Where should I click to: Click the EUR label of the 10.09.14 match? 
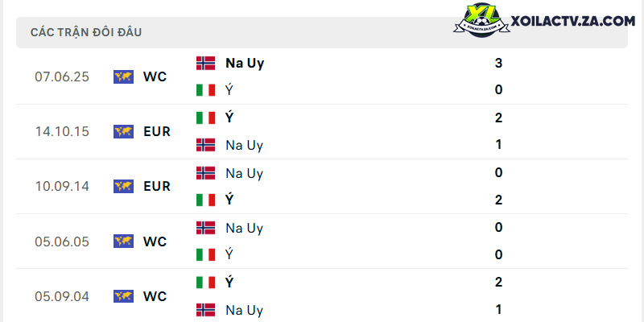click(157, 187)
